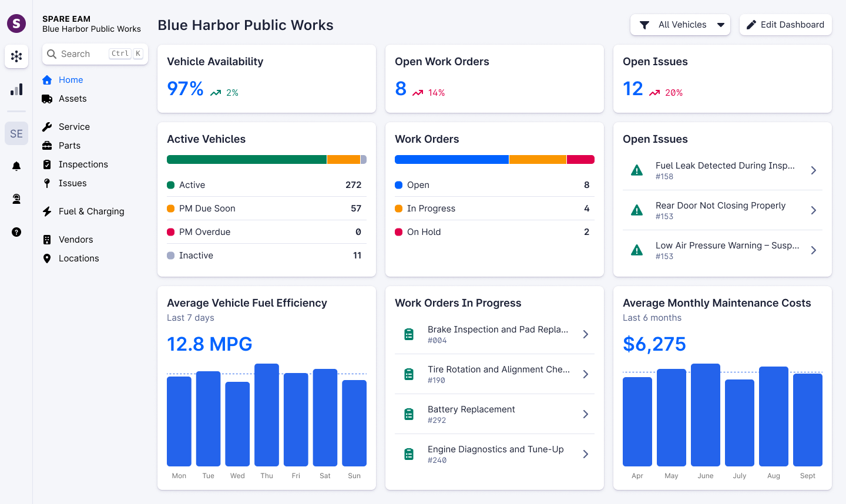Click the SE workspace avatar icon
This screenshot has width=846, height=504.
(16, 133)
